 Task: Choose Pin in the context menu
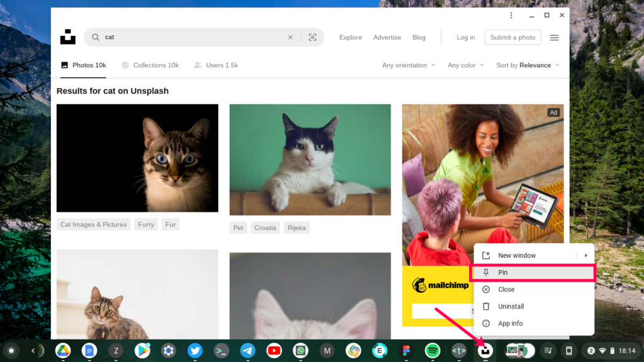tap(533, 273)
